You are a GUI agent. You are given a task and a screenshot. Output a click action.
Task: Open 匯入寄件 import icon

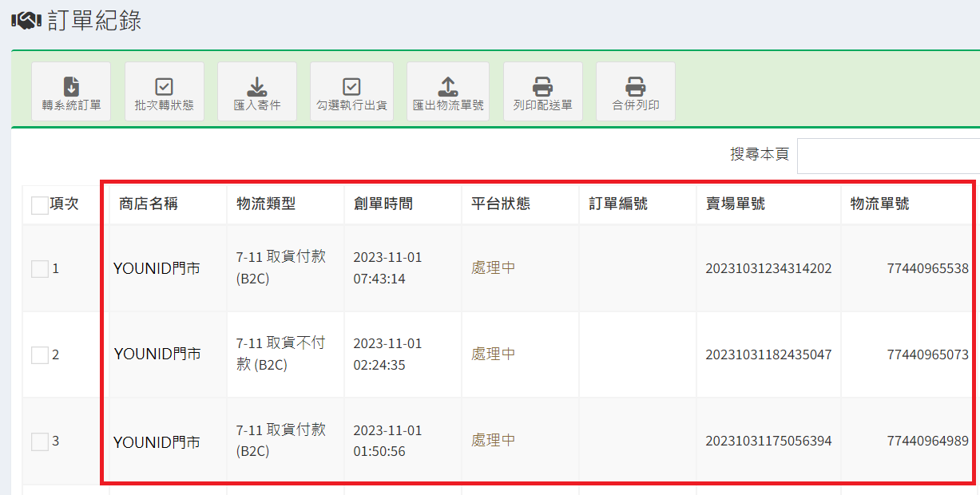tap(256, 86)
